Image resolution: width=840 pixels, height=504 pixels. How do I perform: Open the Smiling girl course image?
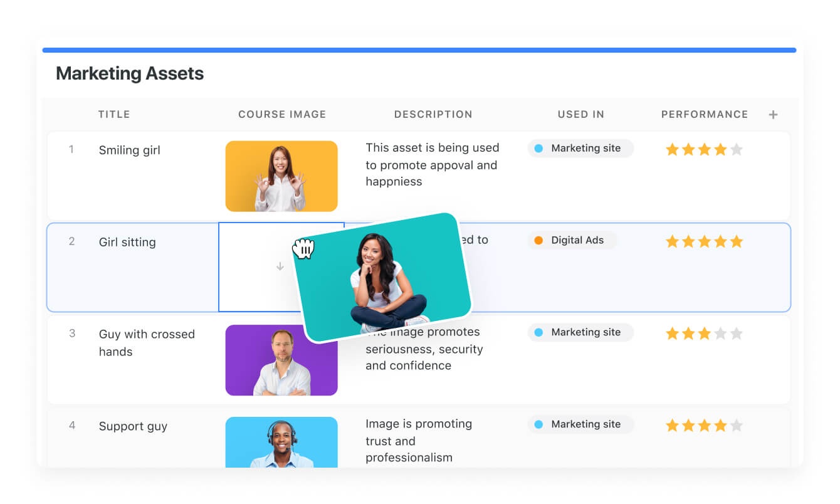(281, 176)
